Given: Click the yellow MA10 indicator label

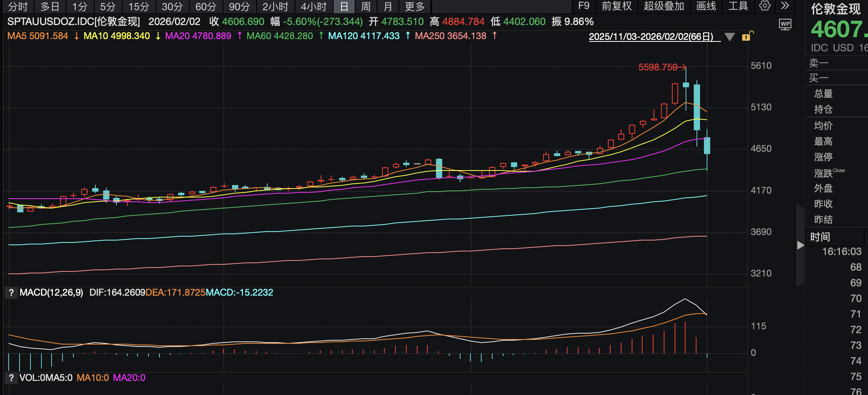Looking at the screenshot, I should tap(117, 36).
